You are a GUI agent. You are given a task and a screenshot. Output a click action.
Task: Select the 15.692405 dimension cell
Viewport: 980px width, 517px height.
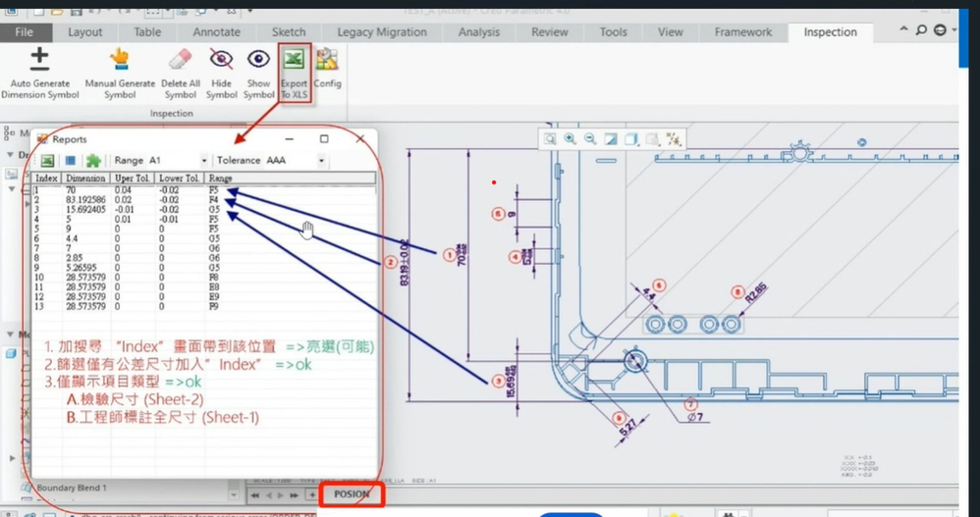pos(86,210)
